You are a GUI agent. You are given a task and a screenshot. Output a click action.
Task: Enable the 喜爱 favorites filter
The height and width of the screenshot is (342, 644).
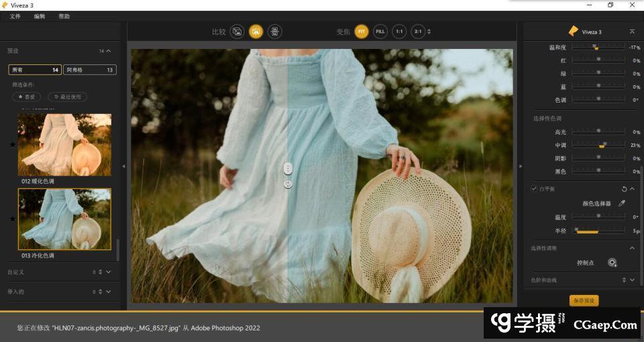tap(28, 97)
